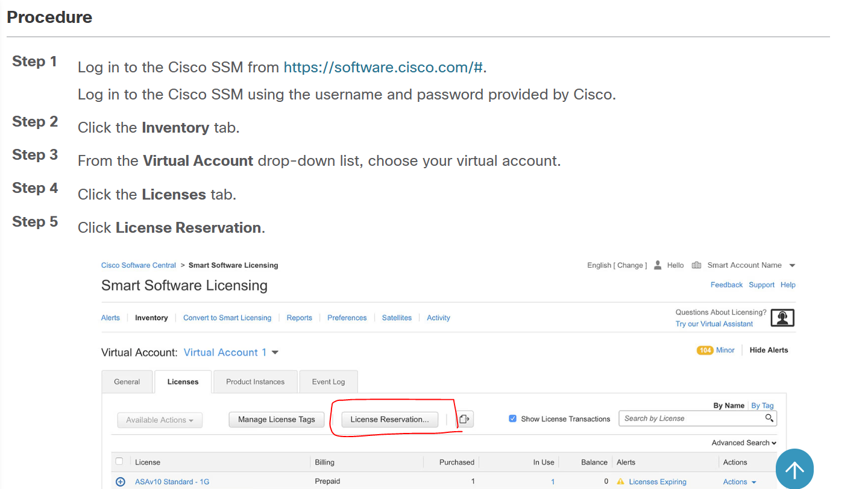Open Convert to Smart Licensing
868x489 pixels.
[x=227, y=318]
